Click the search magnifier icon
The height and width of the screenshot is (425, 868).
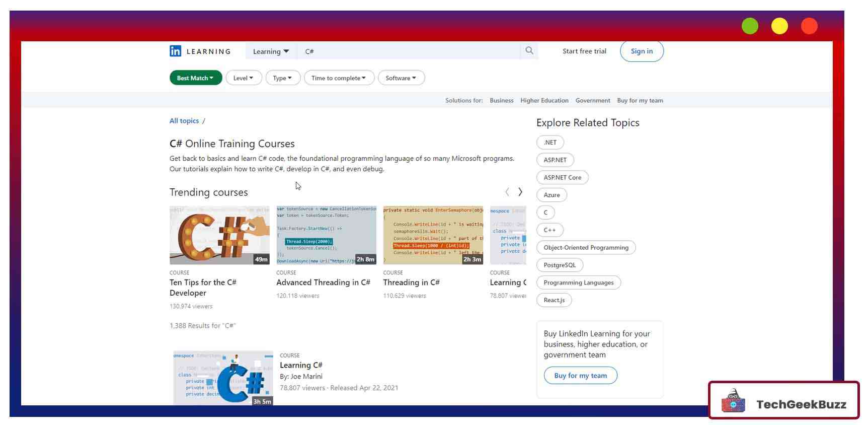(x=529, y=51)
